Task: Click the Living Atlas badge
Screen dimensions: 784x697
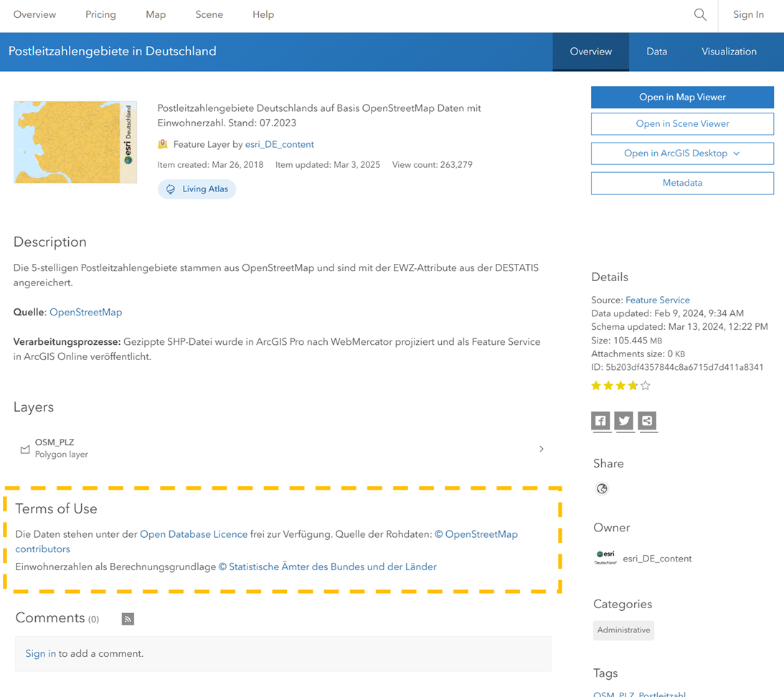Action: point(197,189)
